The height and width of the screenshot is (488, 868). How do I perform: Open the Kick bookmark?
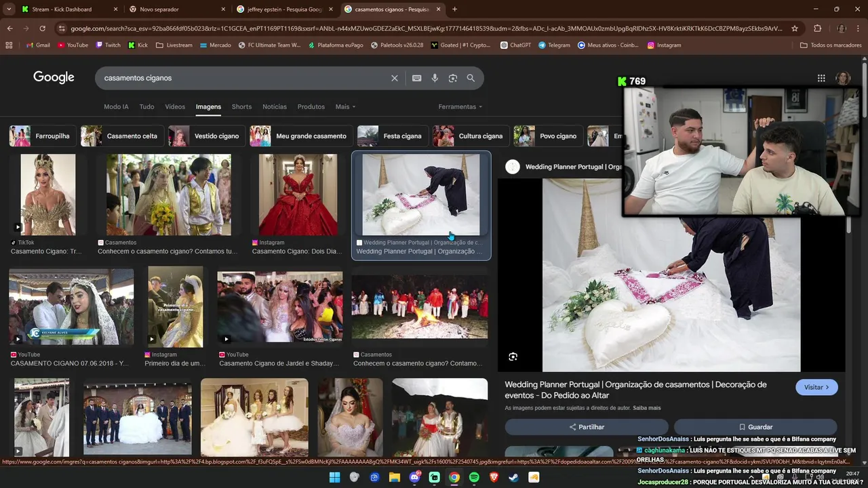coord(138,45)
